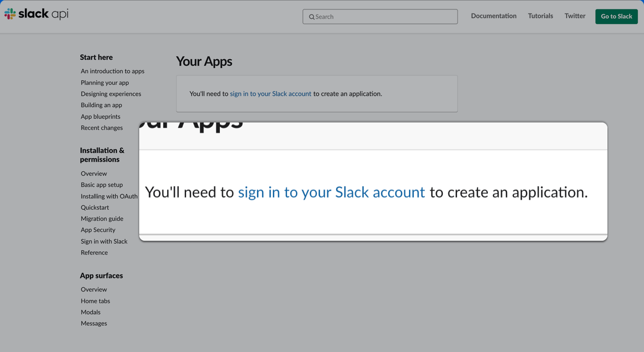This screenshot has height=352, width=644.
Task: Open the Quickstart page
Action: coord(95,207)
